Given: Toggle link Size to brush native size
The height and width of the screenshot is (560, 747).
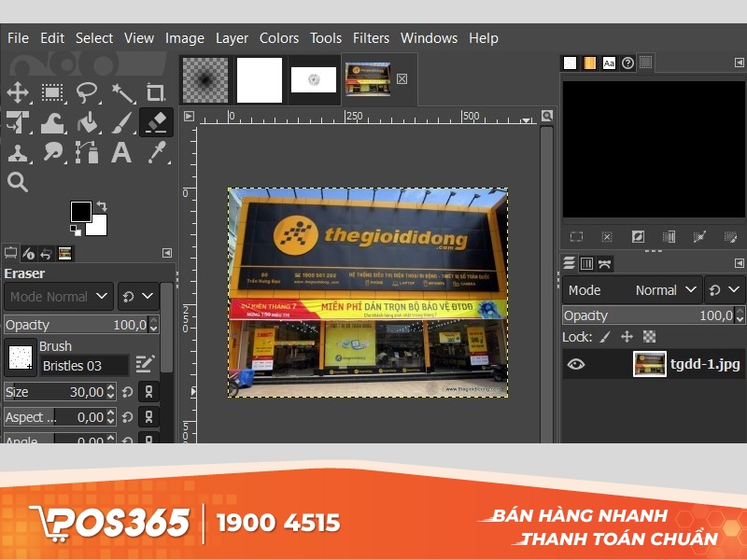Looking at the screenshot, I should tap(148, 392).
